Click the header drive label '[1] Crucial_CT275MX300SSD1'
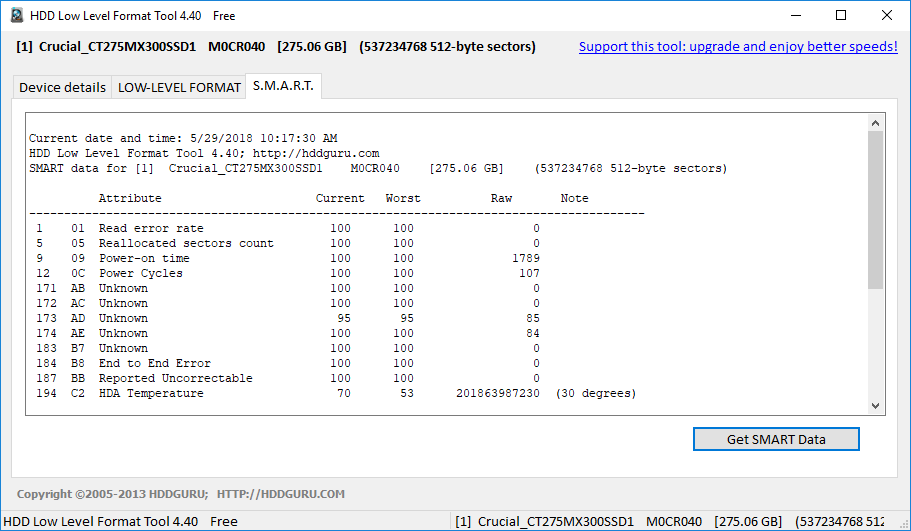The width and height of the screenshot is (911, 531). click(106, 46)
